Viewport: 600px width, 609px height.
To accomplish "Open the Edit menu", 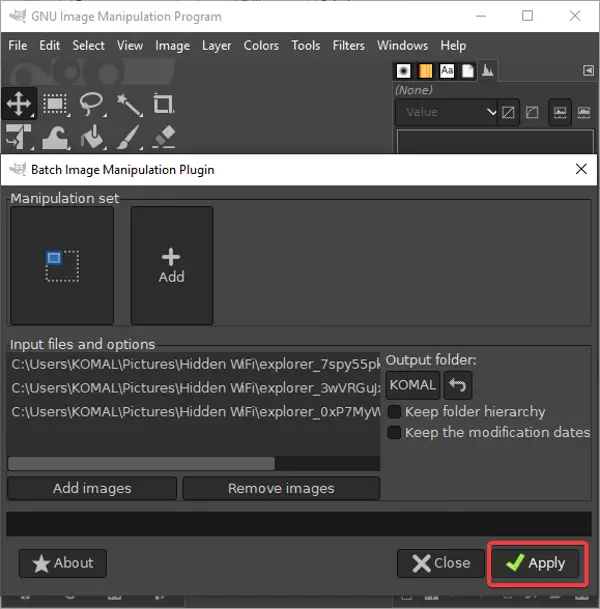I will click(49, 45).
